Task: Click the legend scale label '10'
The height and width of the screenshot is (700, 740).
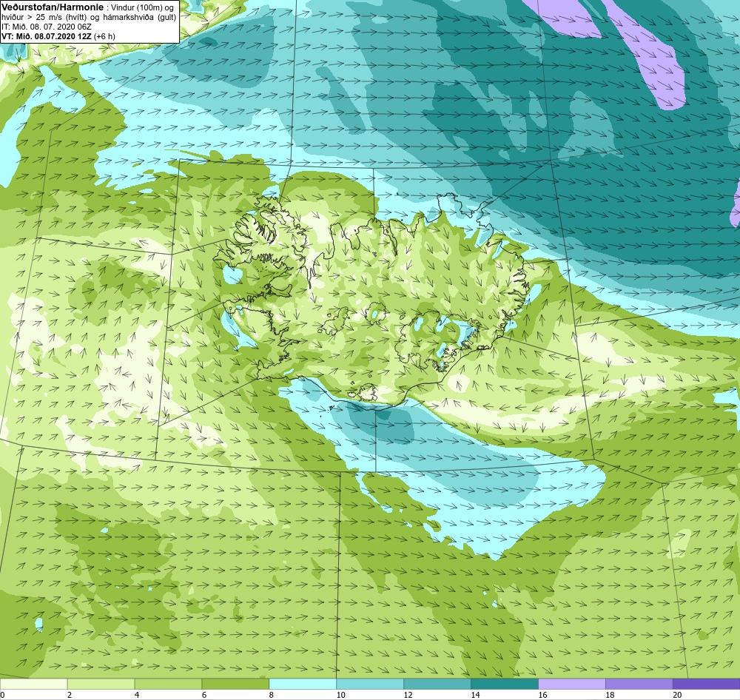Action: pyautogui.click(x=340, y=695)
